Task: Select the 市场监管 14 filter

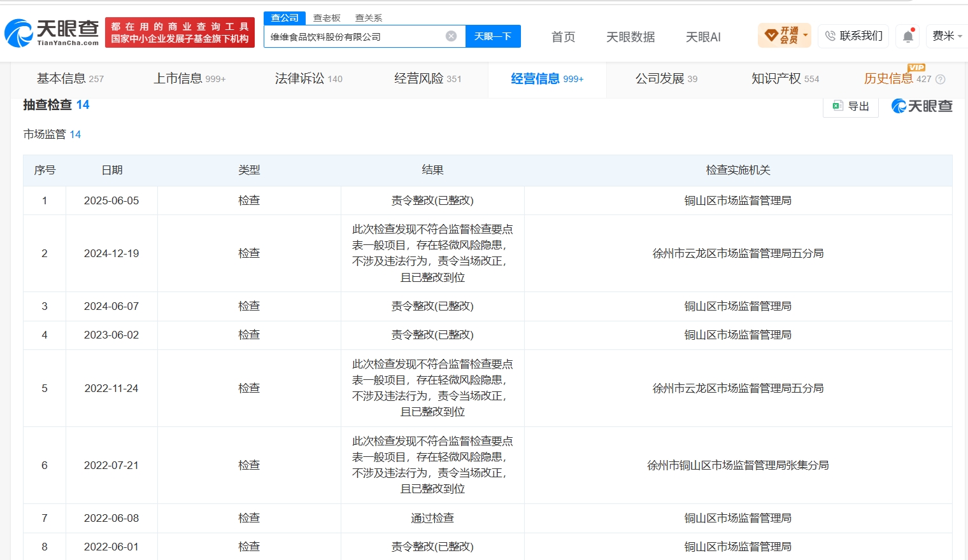Action: 52,134
